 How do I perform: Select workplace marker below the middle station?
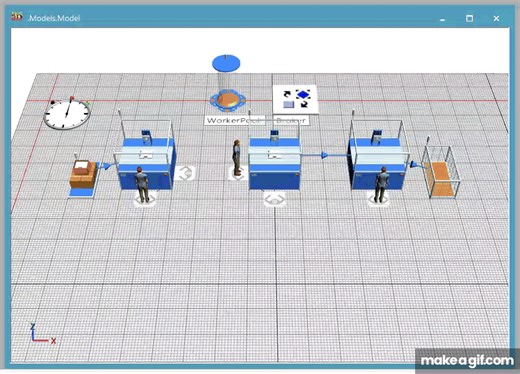coord(274,199)
